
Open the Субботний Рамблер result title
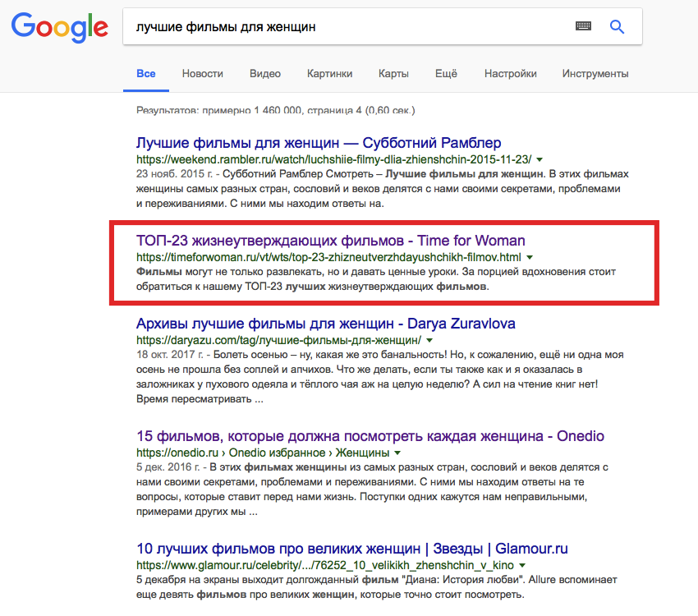pyautogui.click(x=319, y=143)
